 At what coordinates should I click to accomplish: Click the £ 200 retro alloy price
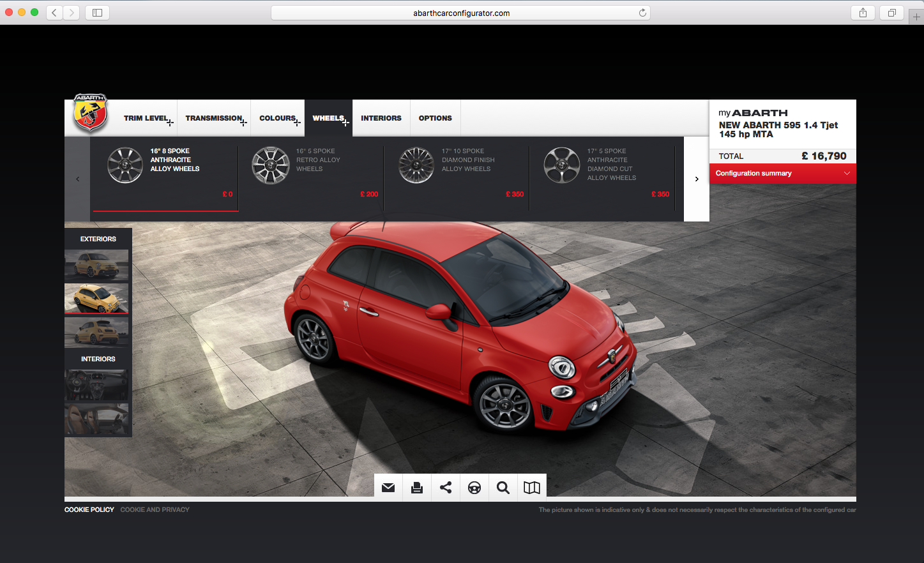point(369,194)
